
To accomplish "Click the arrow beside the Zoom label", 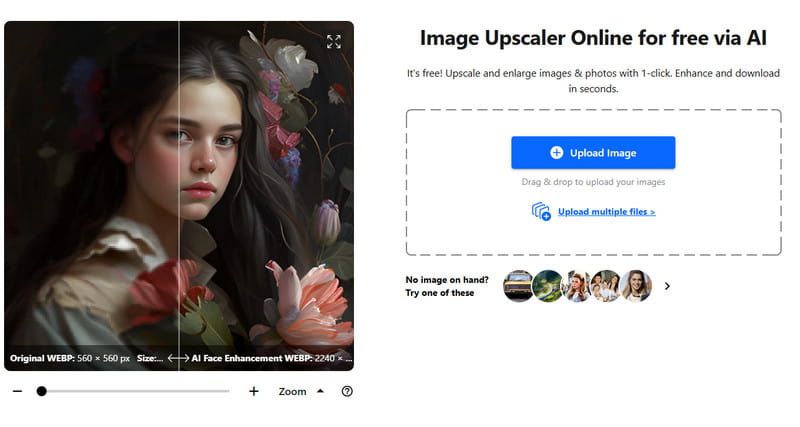I will coord(320,391).
